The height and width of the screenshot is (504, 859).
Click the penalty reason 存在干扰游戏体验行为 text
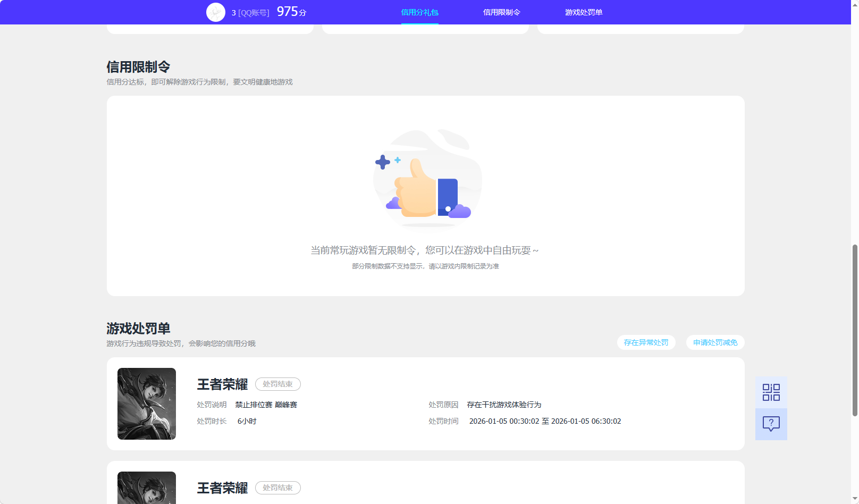click(x=503, y=405)
